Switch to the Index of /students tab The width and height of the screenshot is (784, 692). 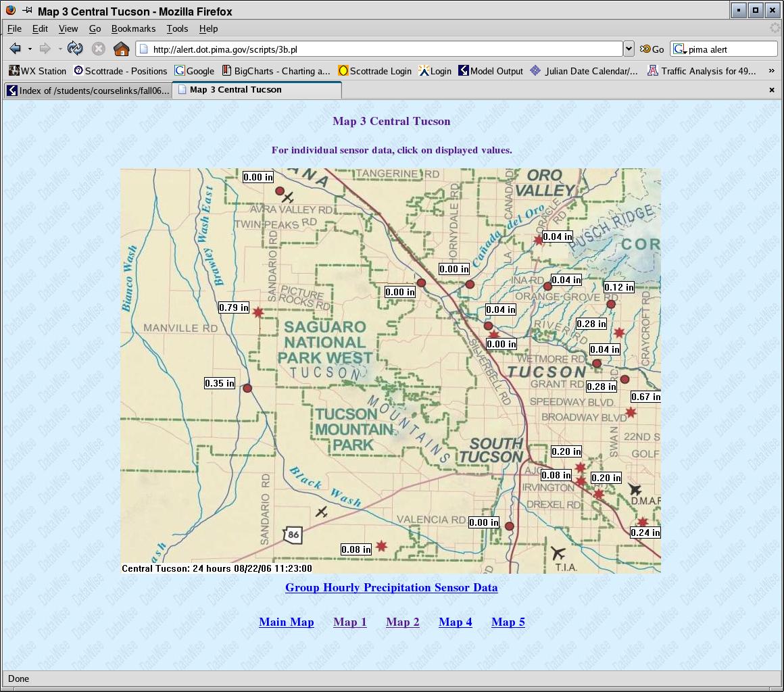point(88,91)
